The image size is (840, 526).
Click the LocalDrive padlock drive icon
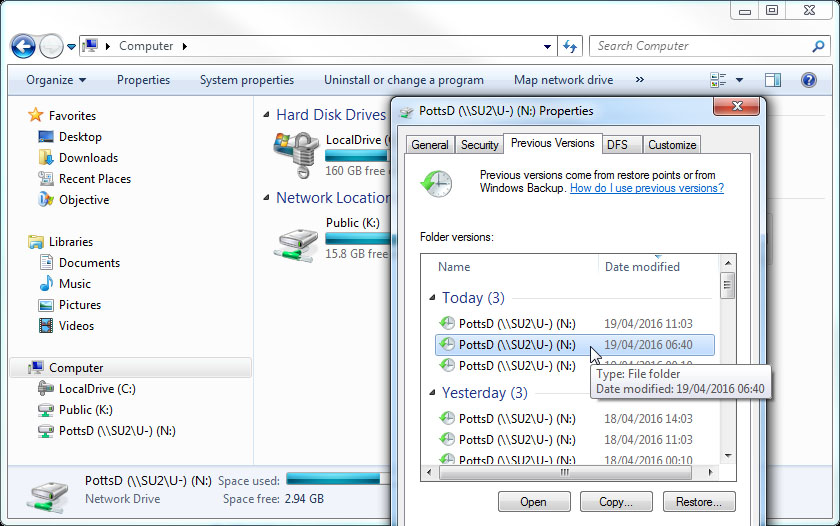click(x=296, y=155)
